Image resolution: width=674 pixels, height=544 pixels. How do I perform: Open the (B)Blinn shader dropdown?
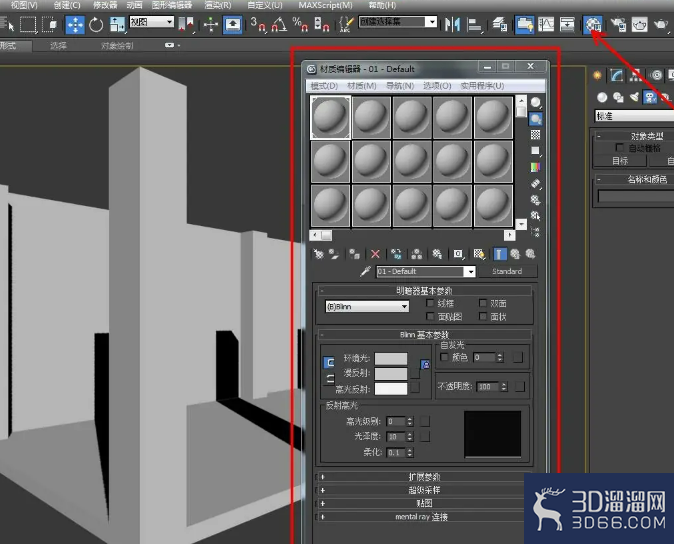pos(367,306)
